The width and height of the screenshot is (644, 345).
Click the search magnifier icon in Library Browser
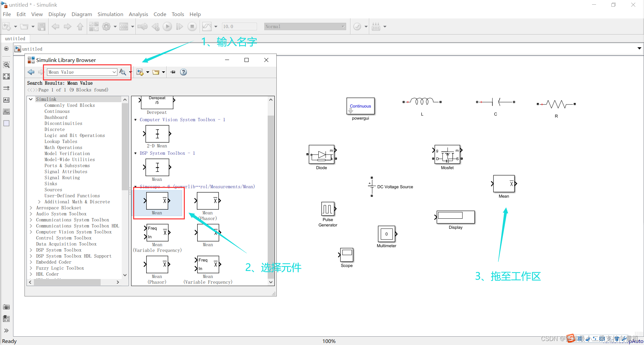tap(123, 72)
